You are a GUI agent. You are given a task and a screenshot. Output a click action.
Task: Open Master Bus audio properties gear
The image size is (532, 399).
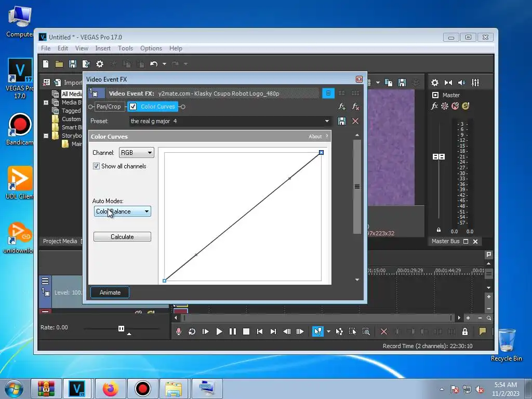point(435,83)
